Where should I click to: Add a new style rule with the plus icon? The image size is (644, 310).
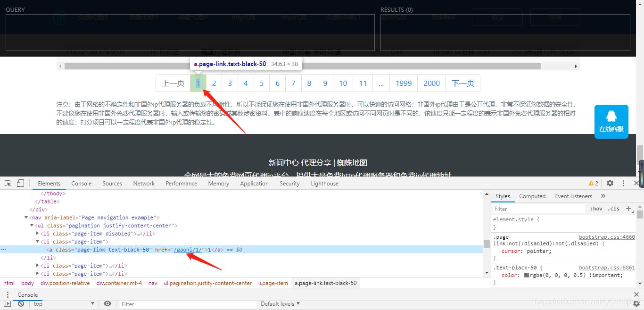point(629,208)
